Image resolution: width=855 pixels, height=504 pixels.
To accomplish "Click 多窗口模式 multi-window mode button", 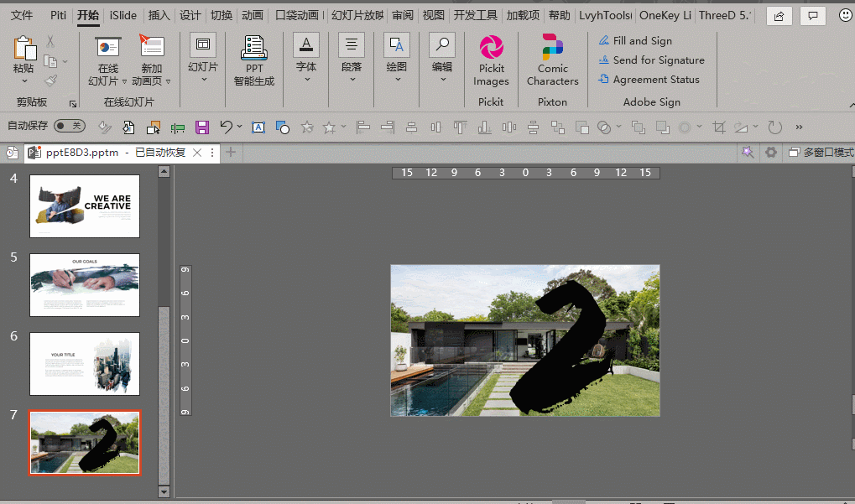I will [821, 153].
